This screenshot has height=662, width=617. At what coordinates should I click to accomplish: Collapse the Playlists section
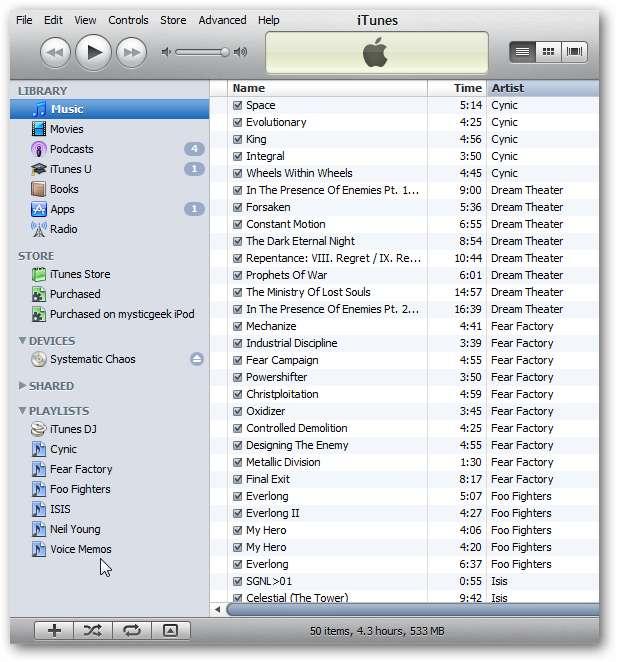[23, 411]
